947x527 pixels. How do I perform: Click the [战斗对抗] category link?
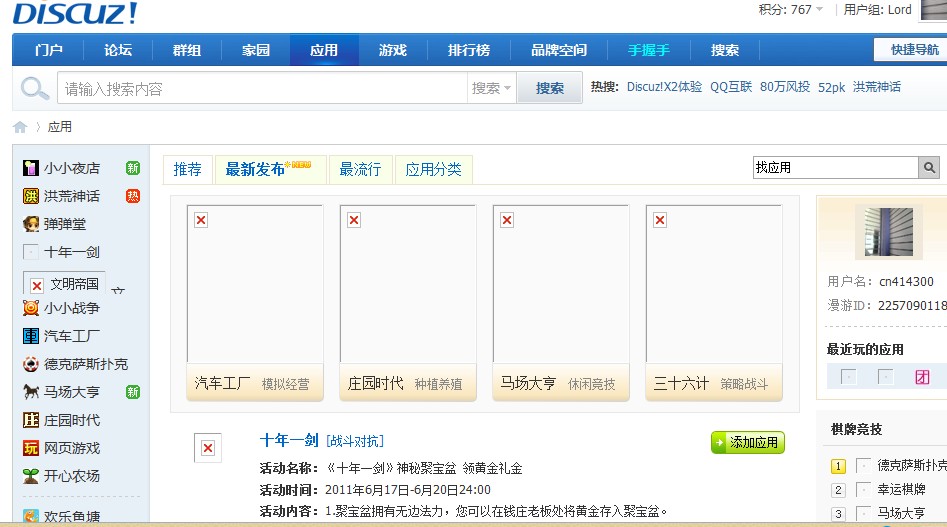pos(355,441)
